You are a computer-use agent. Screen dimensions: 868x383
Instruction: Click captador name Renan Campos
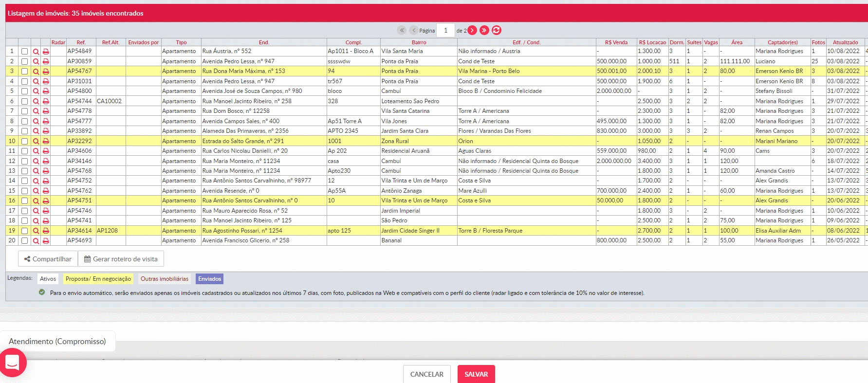[775, 131]
